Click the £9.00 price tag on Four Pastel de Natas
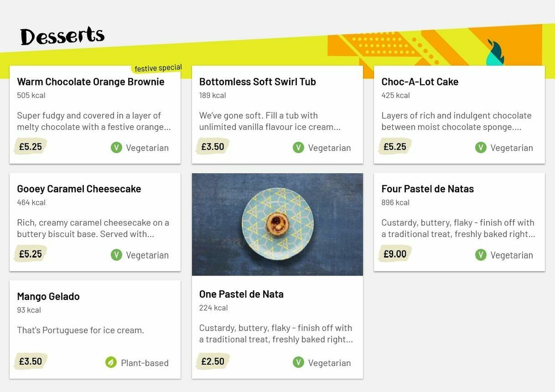Screen dimensions: 555x392 394,254
